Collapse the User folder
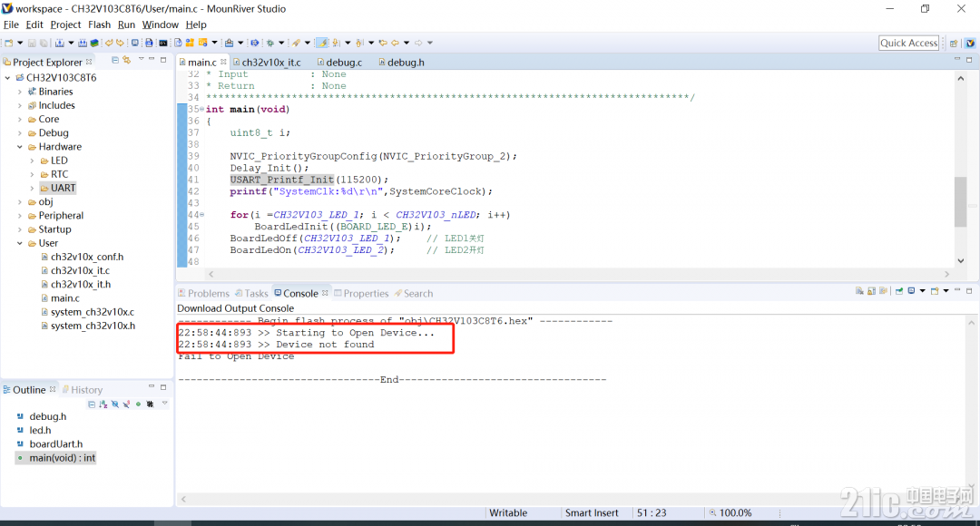This screenshot has width=980, height=526. (19, 243)
